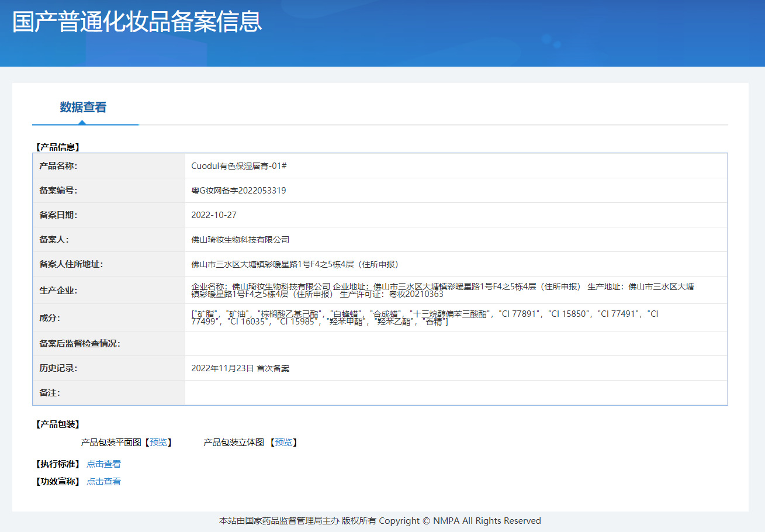This screenshot has height=532, width=765.
Task: Click the 备案编号 label cell
Action: tap(109, 191)
